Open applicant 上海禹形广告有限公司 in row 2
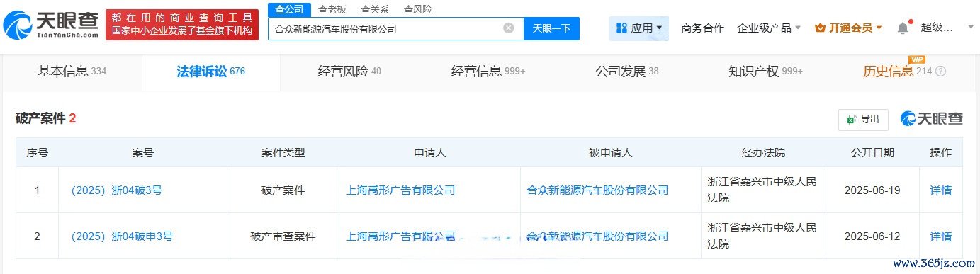 400,236
